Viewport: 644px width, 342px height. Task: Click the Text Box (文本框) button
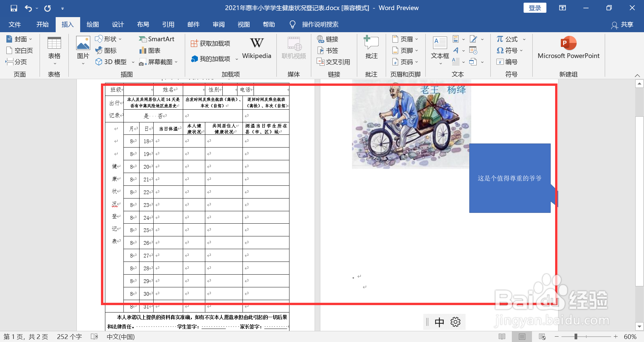[440, 51]
